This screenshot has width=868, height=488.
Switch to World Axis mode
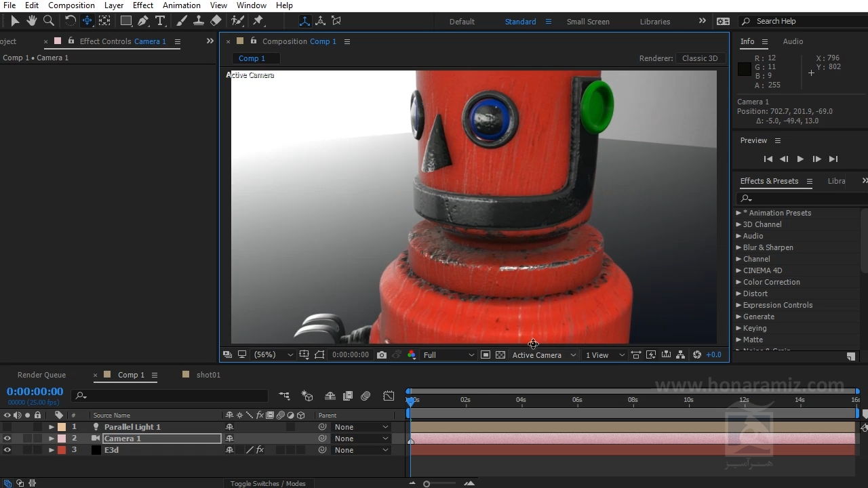point(321,21)
